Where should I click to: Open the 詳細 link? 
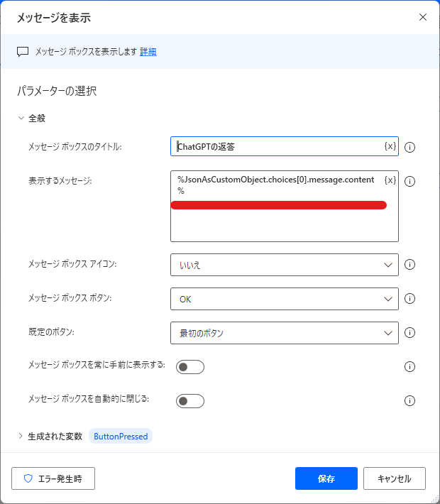point(148,52)
